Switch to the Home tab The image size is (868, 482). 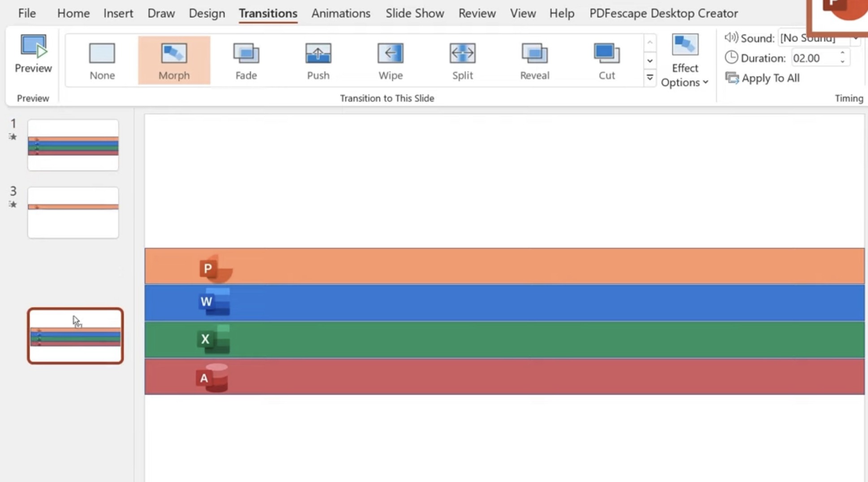[x=73, y=13]
